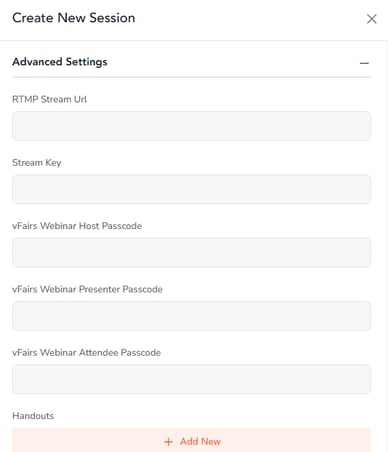Close the Create New Session dialog
Screen dimensions: 388x452
[x=372, y=19]
